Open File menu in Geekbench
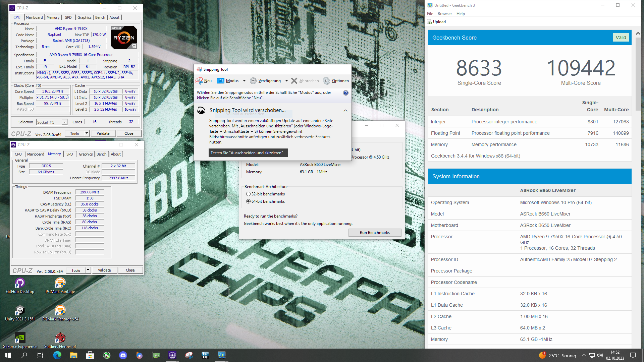 430,14
